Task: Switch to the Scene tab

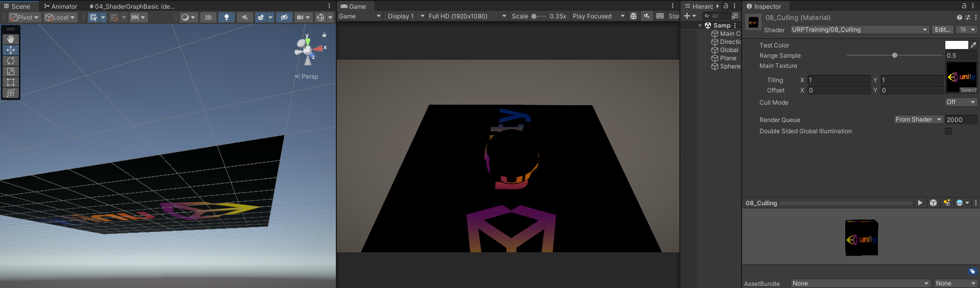Action: 17,7
